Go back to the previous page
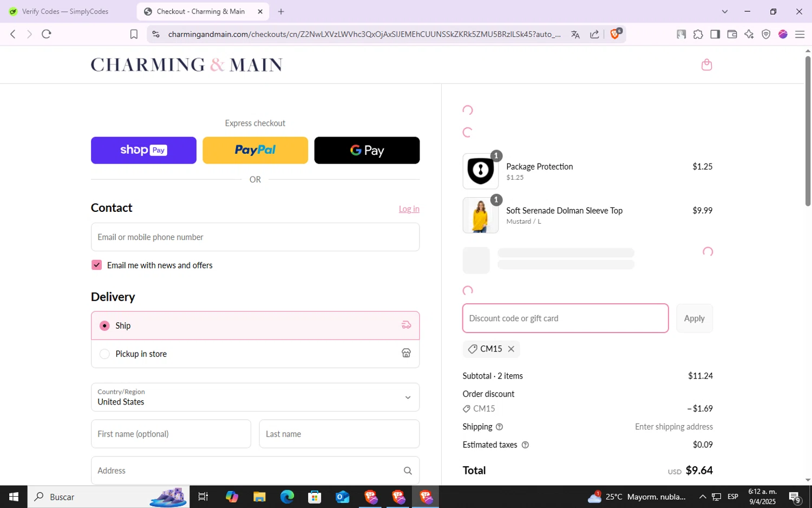 point(13,34)
